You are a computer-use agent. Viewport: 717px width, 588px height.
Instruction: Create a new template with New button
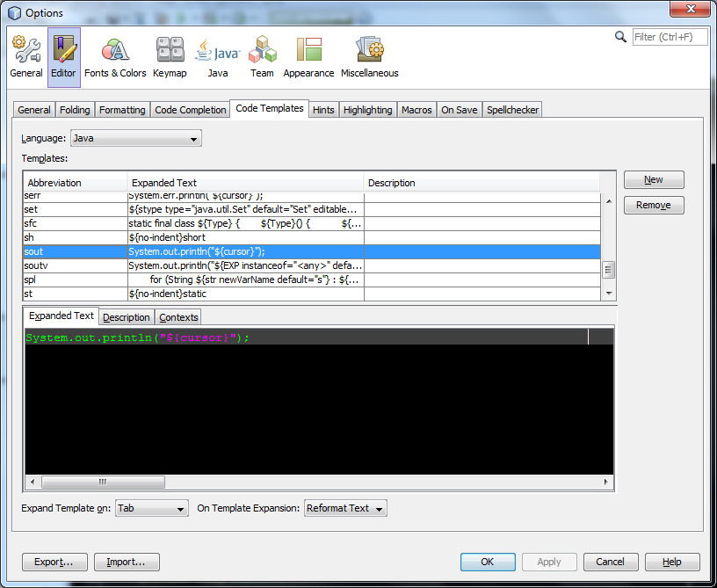pyautogui.click(x=654, y=179)
